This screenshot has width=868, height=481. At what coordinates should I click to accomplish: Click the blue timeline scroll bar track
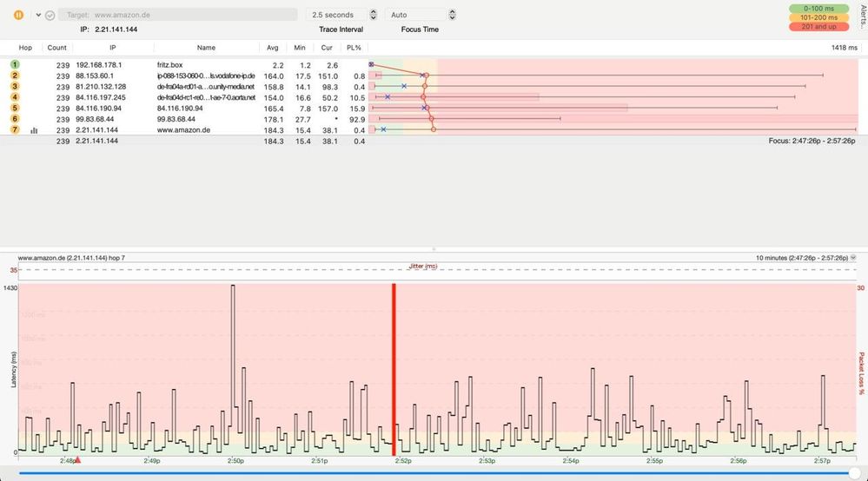pyautogui.click(x=434, y=473)
